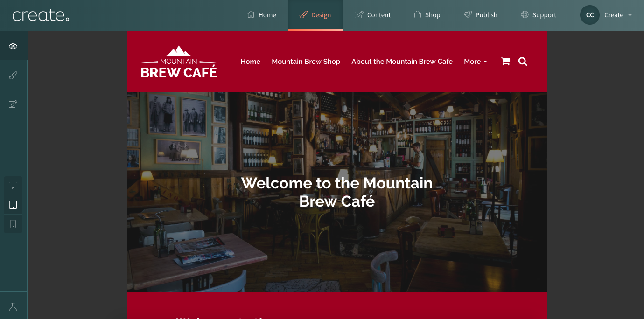The height and width of the screenshot is (319, 644).
Task: Go to the Home tab in top bar
Action: pyautogui.click(x=261, y=15)
